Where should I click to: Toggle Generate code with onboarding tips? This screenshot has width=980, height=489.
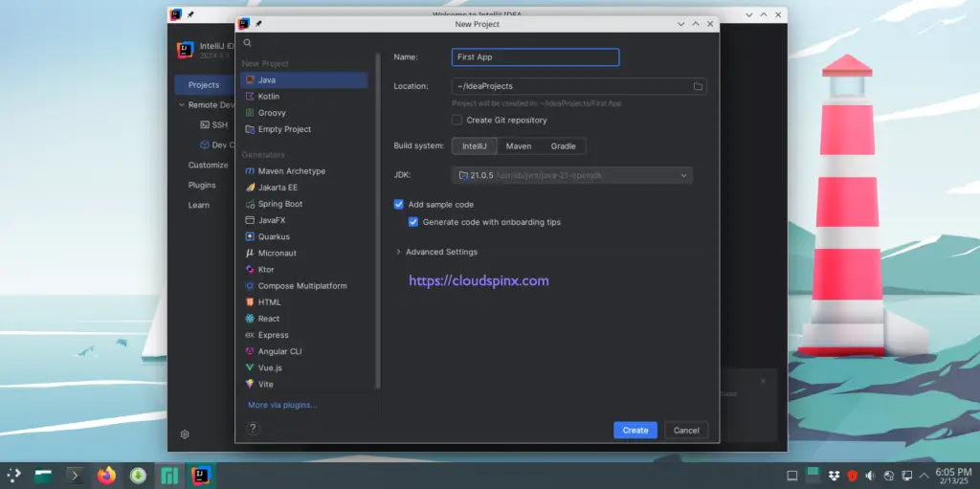pyautogui.click(x=413, y=222)
